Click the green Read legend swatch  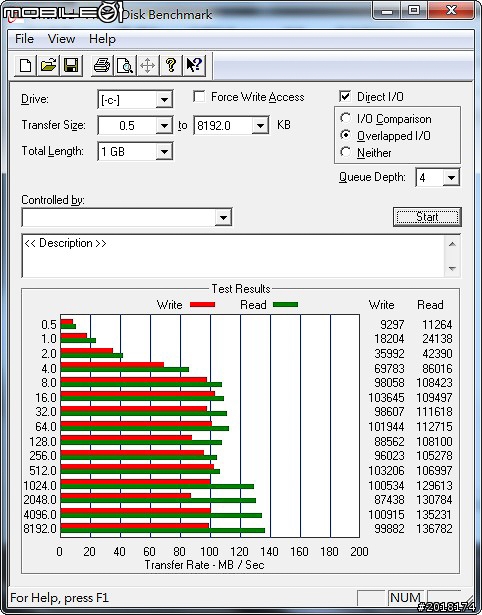point(286,304)
